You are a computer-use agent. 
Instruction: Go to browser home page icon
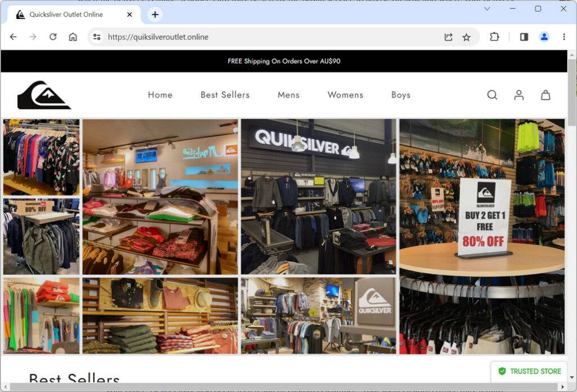coord(73,37)
